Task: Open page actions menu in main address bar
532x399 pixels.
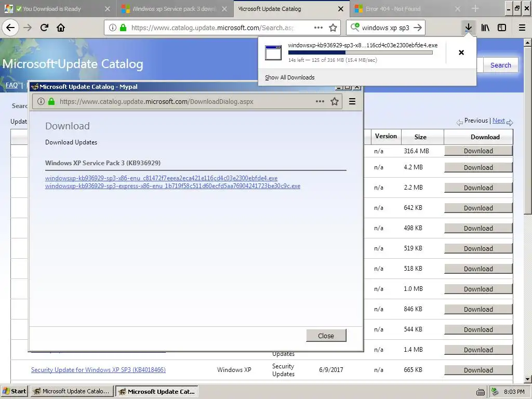Action: click(x=318, y=28)
